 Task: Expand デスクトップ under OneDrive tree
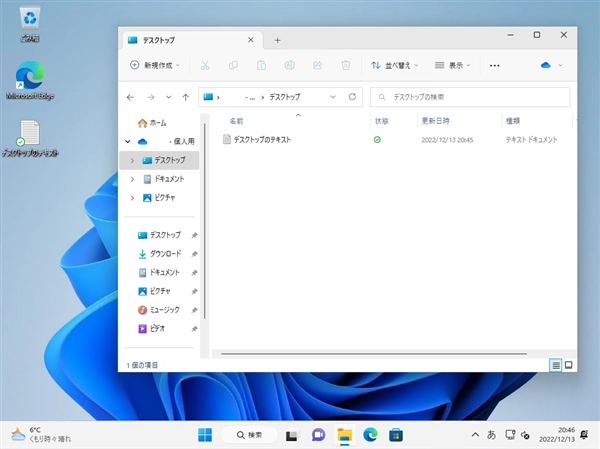pos(132,160)
